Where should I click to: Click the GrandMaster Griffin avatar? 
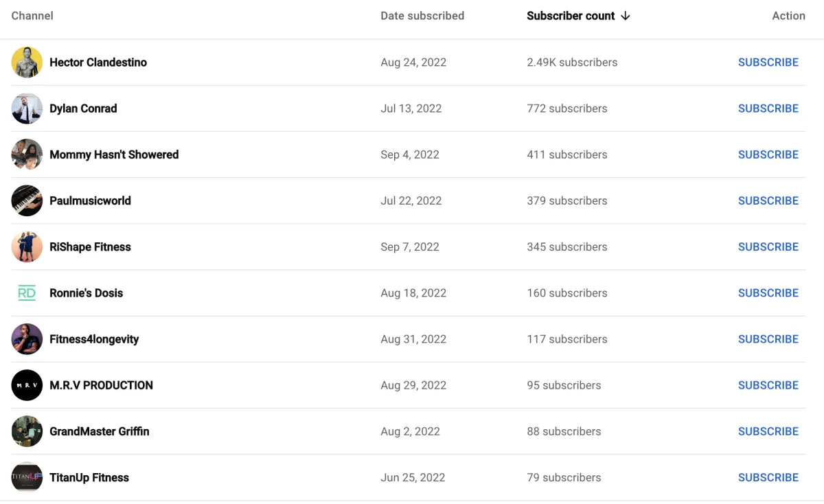coord(27,431)
